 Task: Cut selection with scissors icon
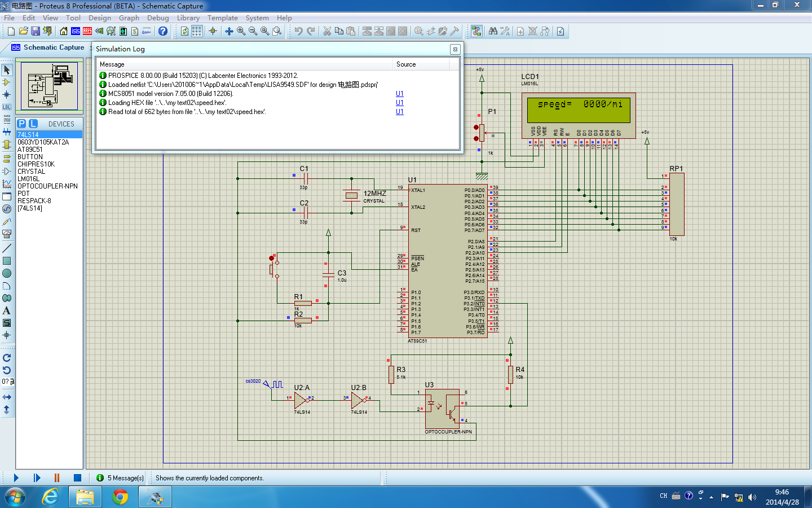tap(327, 31)
